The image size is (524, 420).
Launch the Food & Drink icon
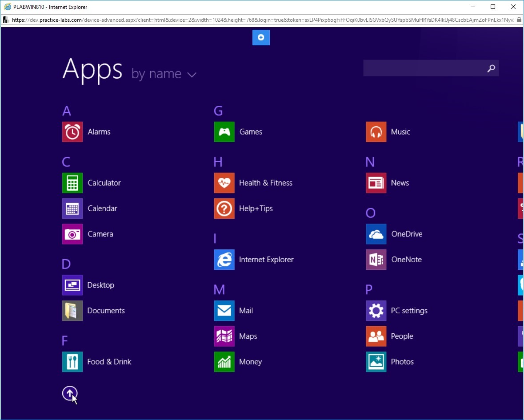[x=72, y=362]
